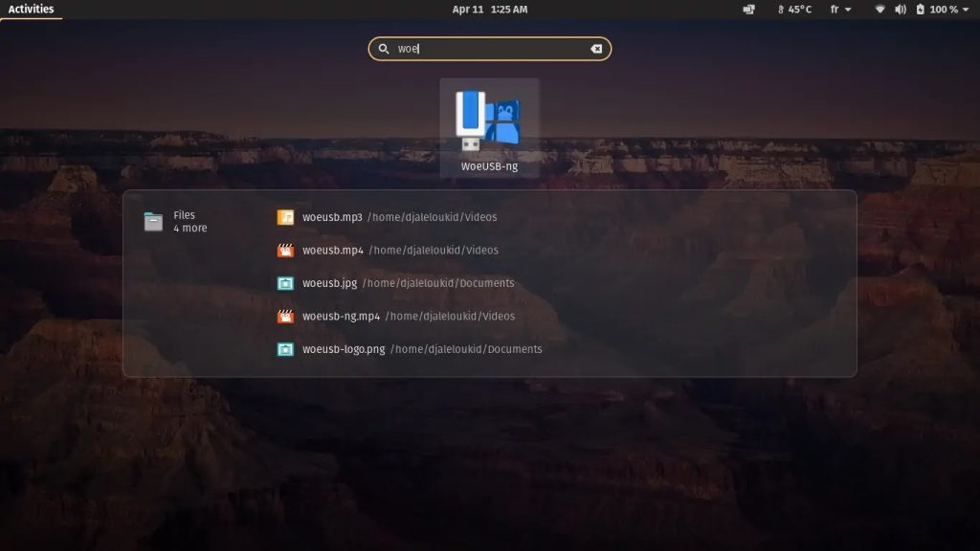Viewport: 980px width, 551px height.
Task: Click the volume speaker icon in top bar
Action: point(901,10)
